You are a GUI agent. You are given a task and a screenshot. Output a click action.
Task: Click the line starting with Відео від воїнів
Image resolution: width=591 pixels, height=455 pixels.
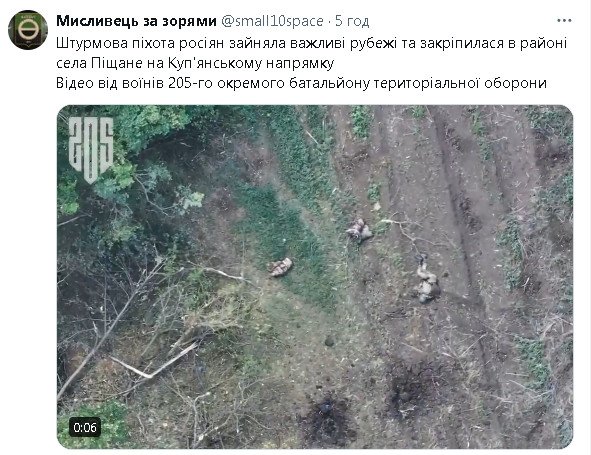coord(301,83)
